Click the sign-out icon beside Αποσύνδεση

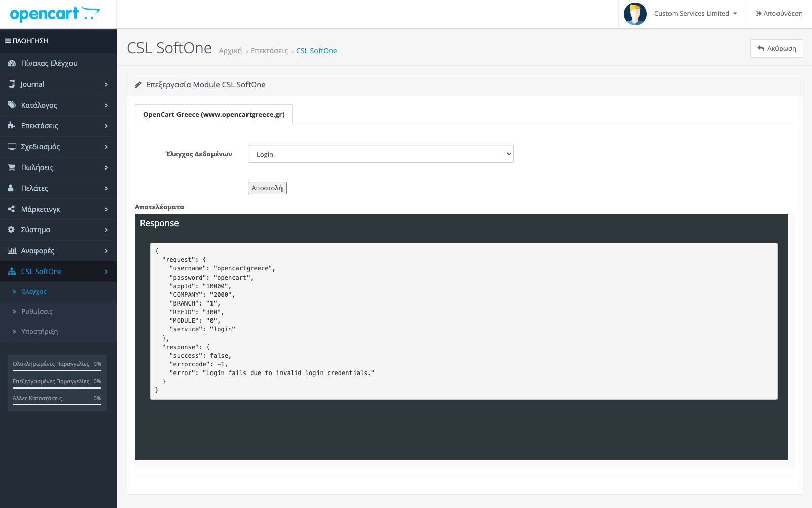758,14
